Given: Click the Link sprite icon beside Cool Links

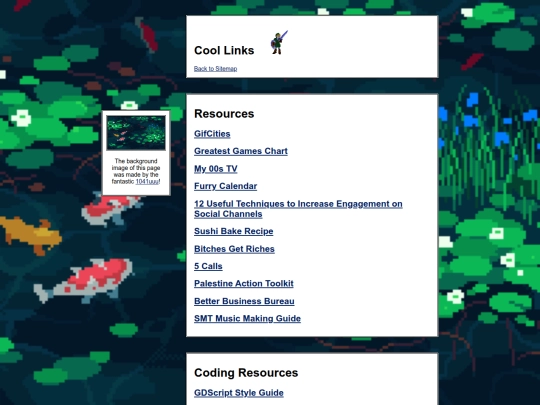Looking at the screenshot, I should (x=279, y=42).
